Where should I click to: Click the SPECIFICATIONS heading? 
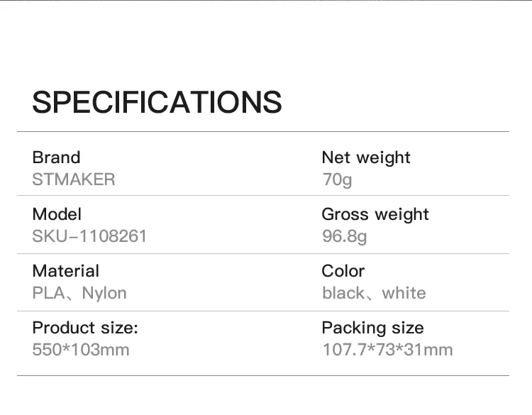pyautogui.click(x=157, y=102)
